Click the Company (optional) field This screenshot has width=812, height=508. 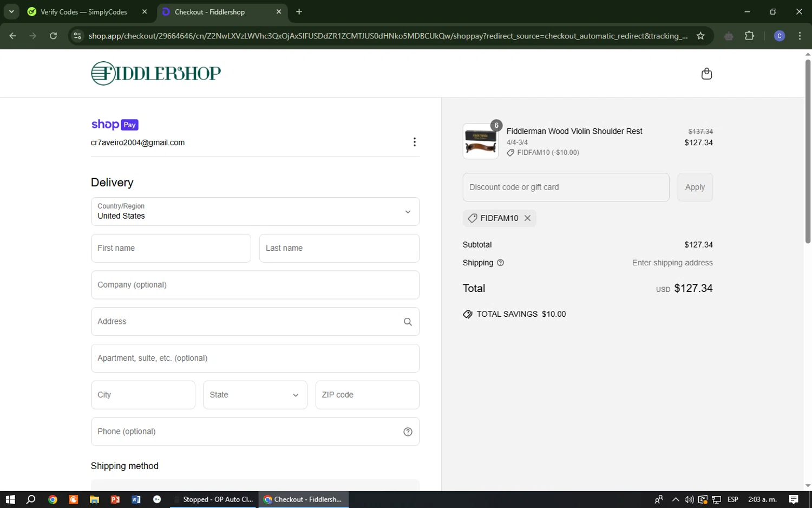(x=255, y=285)
